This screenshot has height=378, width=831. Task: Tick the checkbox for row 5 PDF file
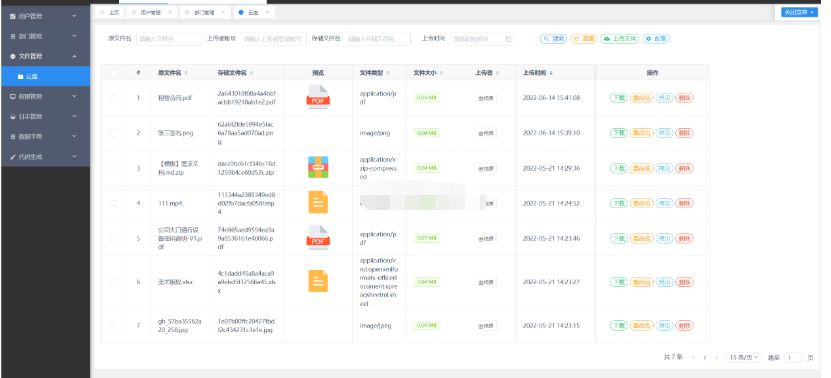point(113,239)
